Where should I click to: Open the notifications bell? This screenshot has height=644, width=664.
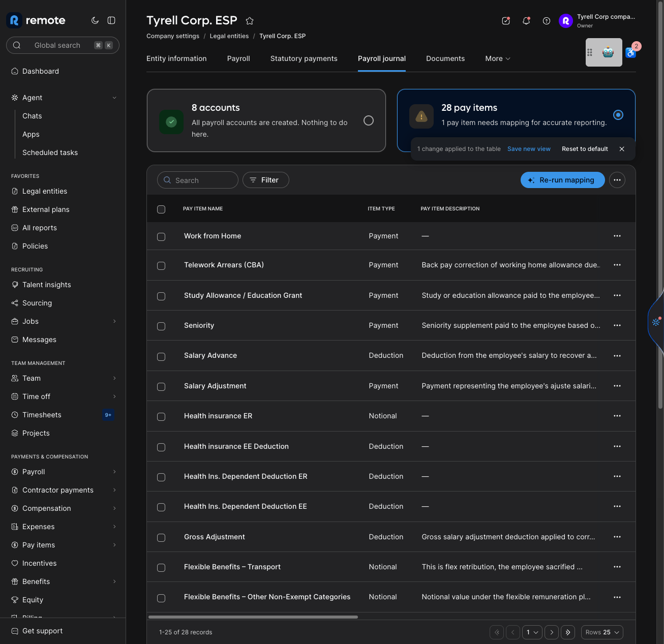coord(526,21)
